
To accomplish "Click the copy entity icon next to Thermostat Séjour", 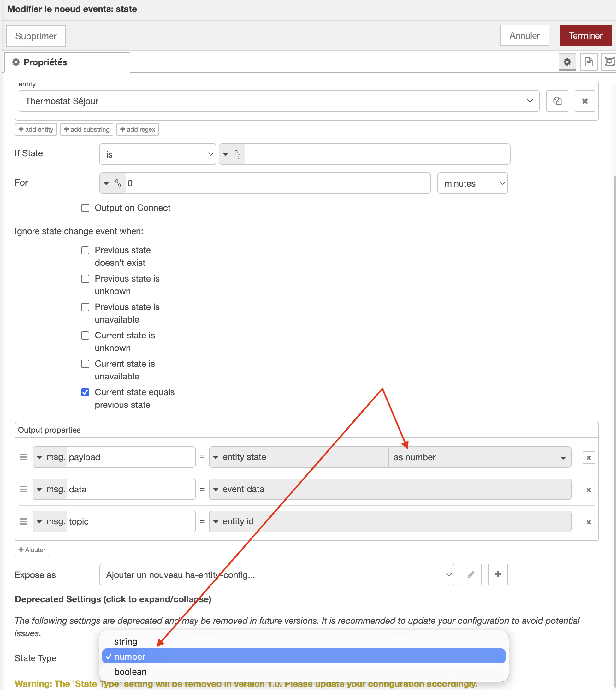I will [x=557, y=101].
